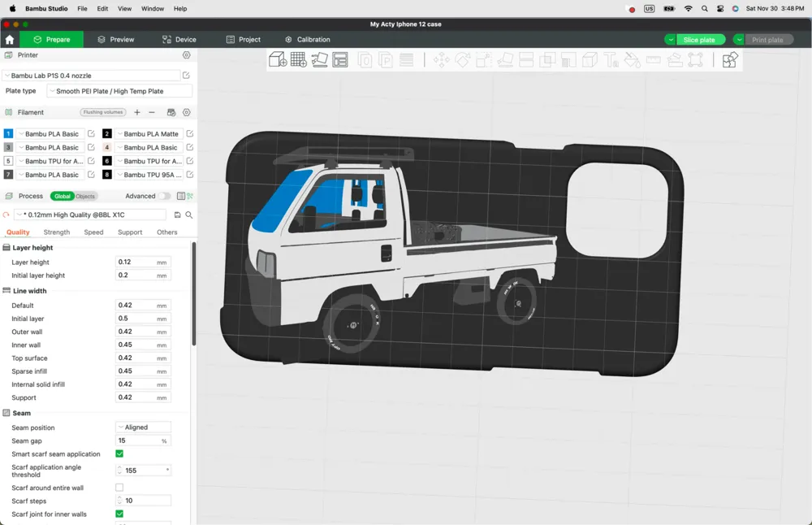Open printer settings gear icon
Image resolution: width=812 pixels, height=525 pixels.
click(x=187, y=55)
